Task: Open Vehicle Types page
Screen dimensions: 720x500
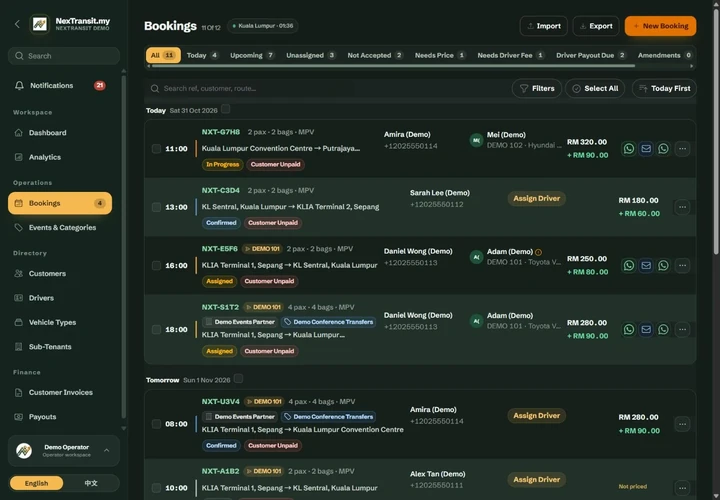Action: (60, 322)
